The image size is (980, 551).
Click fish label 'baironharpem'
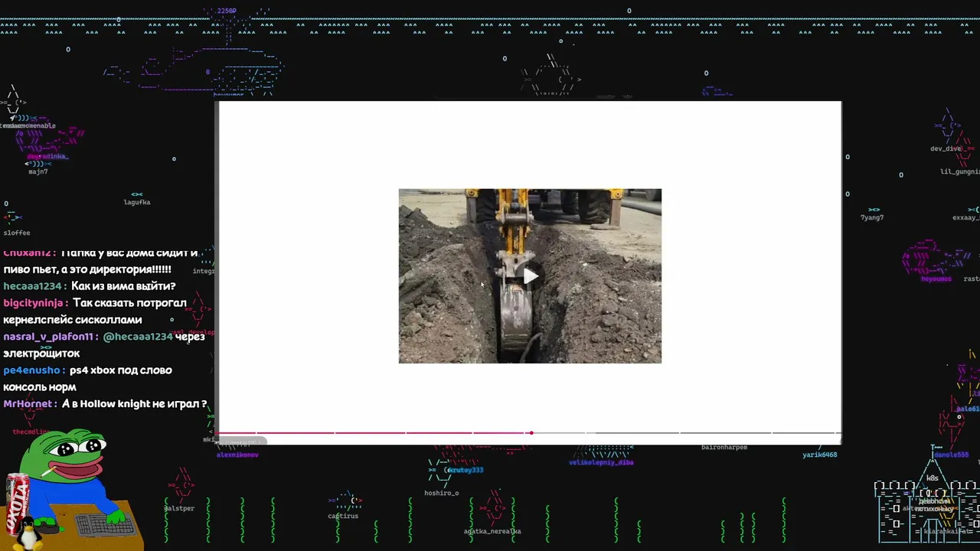724,447
